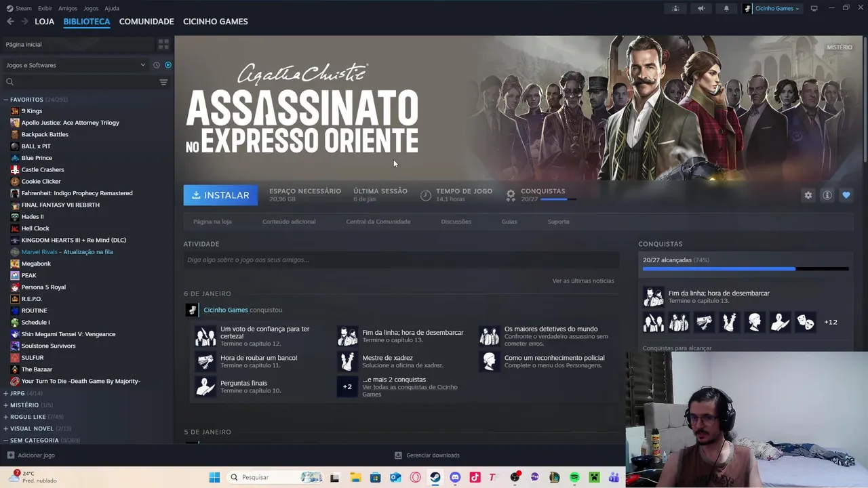Screen dimensions: 868x488
Task: Open Windows Start menu
Action: click(x=214, y=477)
